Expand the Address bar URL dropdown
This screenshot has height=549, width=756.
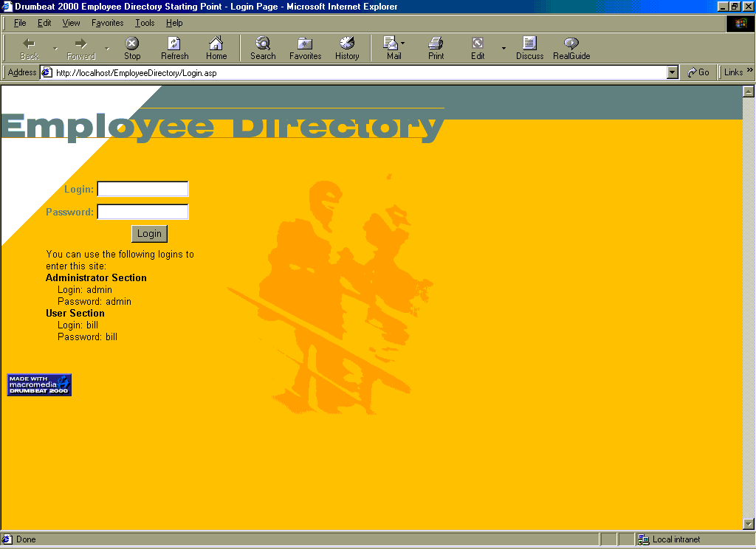(672, 72)
